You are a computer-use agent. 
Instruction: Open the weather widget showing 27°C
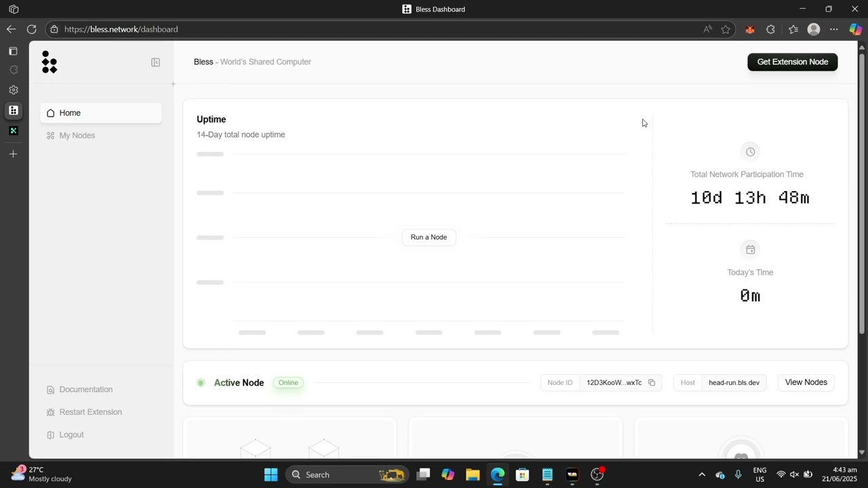click(x=42, y=474)
